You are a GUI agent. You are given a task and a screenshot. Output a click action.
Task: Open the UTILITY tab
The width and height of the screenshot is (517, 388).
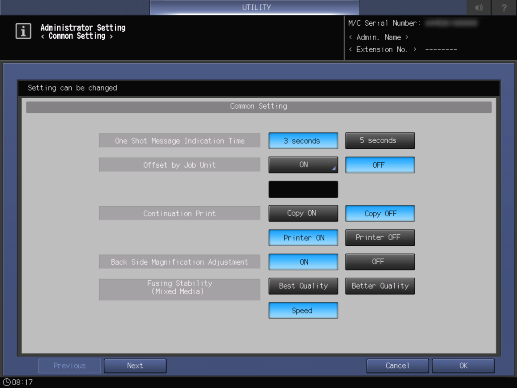click(255, 7)
